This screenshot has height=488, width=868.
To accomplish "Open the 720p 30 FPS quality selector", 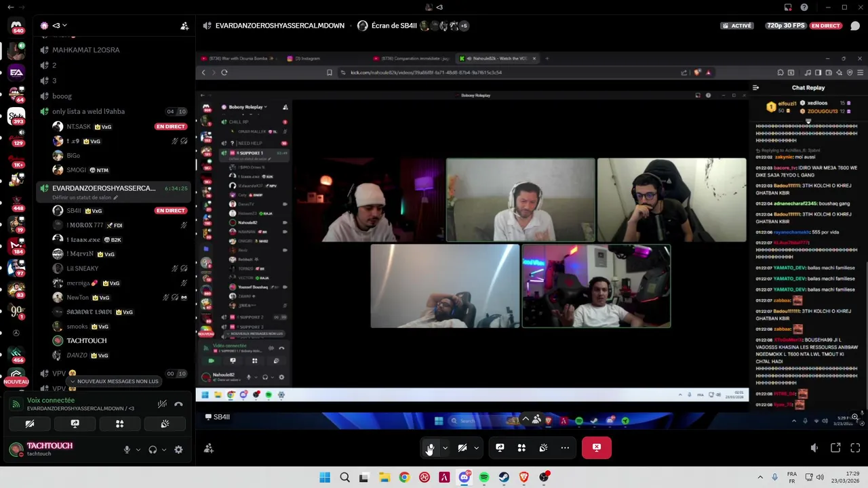I will click(785, 26).
